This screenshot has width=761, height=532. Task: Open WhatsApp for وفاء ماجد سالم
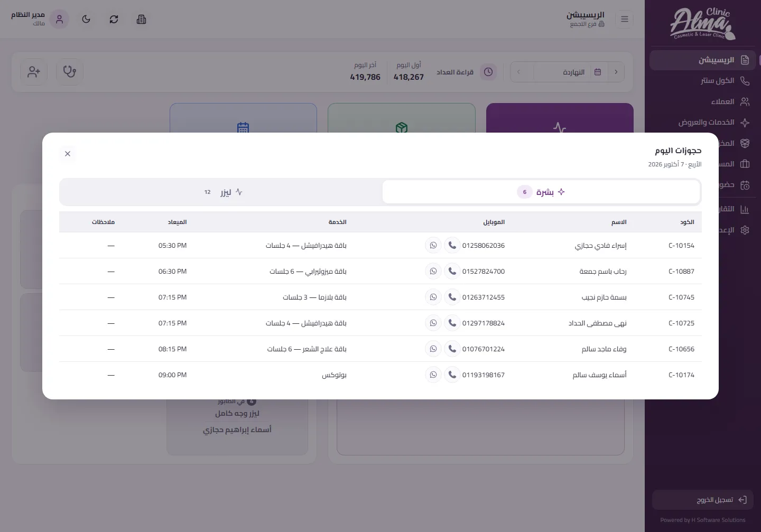click(433, 349)
